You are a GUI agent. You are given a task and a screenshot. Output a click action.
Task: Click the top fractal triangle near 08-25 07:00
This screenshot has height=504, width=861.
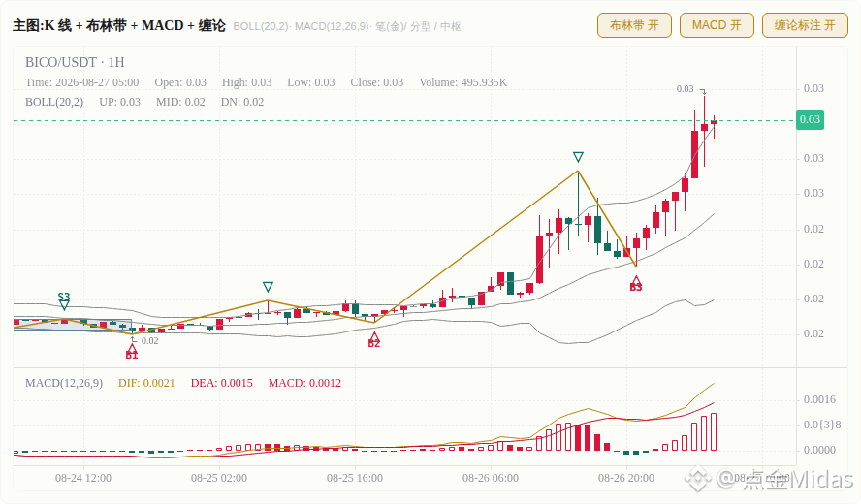point(268,287)
